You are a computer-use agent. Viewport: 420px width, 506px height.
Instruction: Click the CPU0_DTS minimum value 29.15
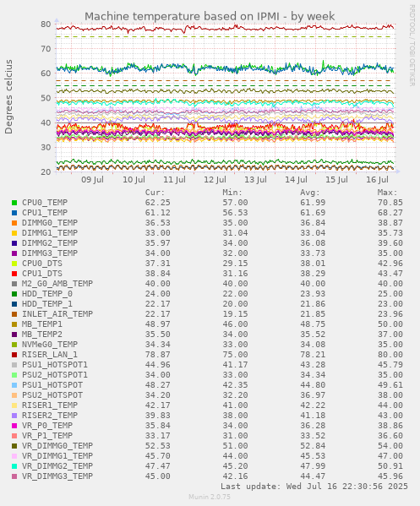235,264
